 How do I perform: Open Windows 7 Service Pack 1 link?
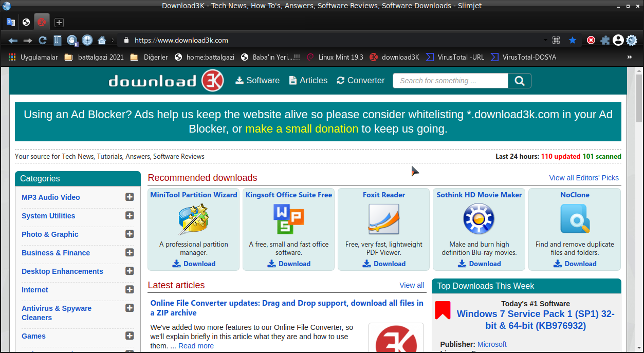pos(536,320)
